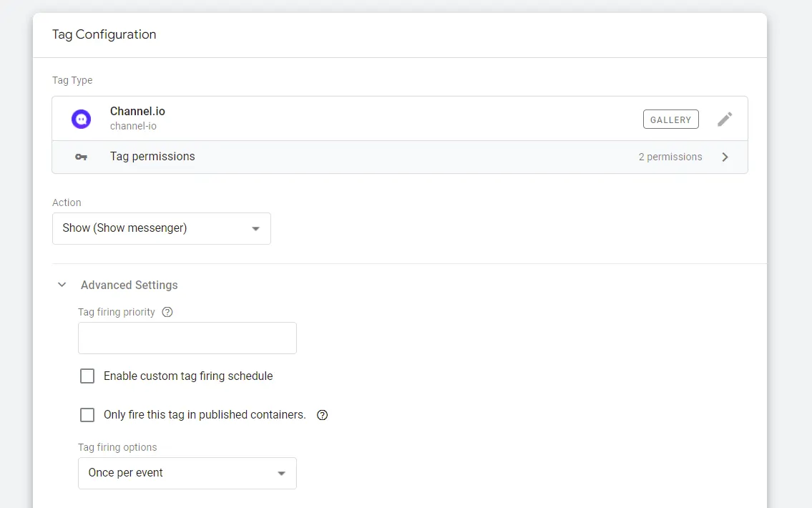This screenshot has height=508, width=812.
Task: Open the help icon next to Tag firing priority
Action: (x=167, y=312)
